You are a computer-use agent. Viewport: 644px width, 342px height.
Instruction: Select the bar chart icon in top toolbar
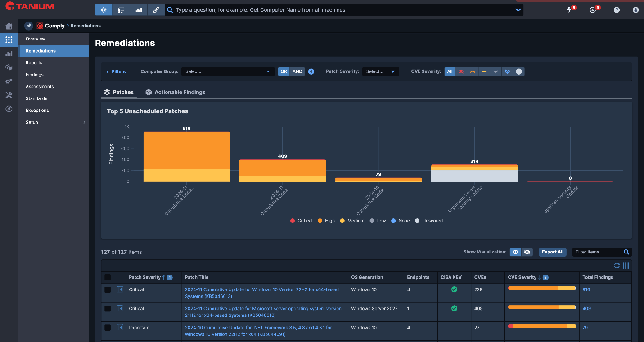pos(139,10)
